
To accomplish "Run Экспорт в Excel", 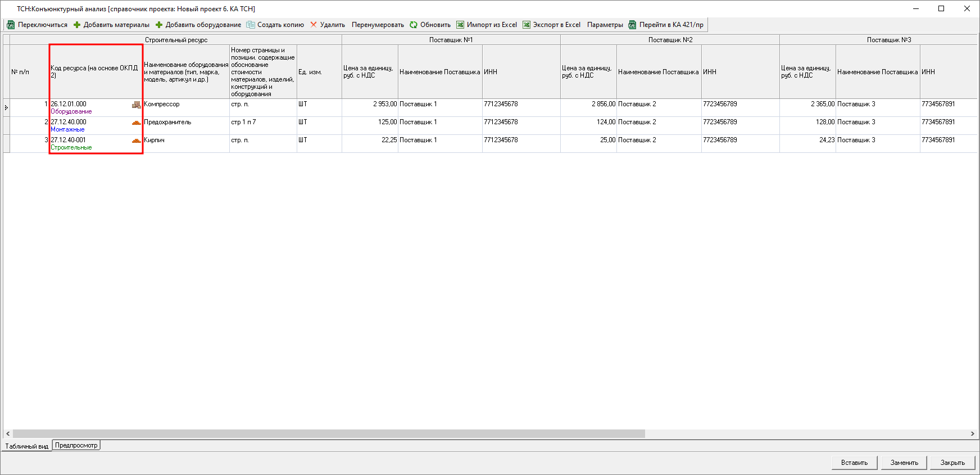I will coord(551,25).
